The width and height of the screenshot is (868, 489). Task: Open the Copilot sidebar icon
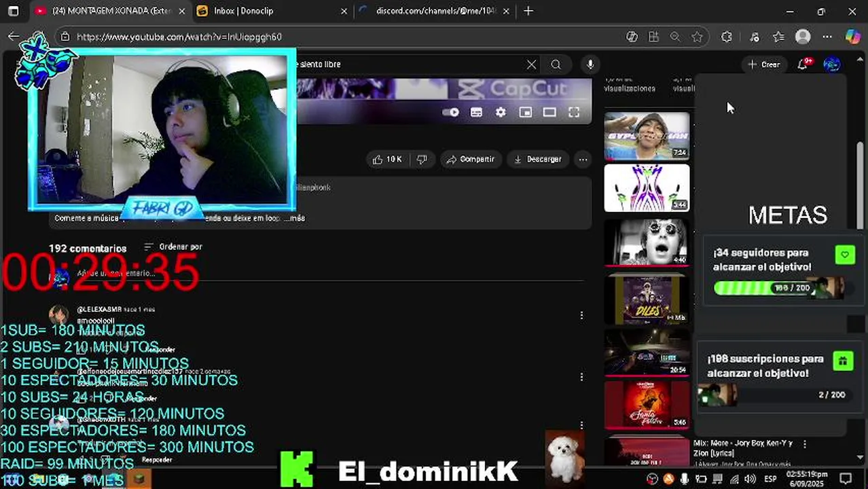coord(853,37)
